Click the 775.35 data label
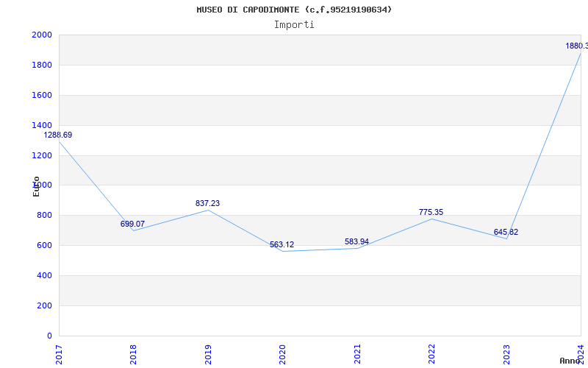The height and width of the screenshot is (368, 588). tap(431, 212)
